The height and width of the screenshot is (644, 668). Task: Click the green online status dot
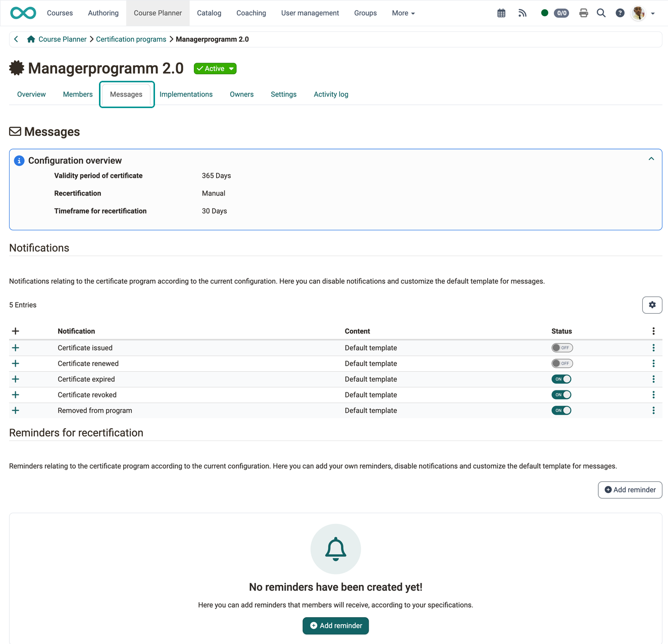pyautogui.click(x=544, y=13)
